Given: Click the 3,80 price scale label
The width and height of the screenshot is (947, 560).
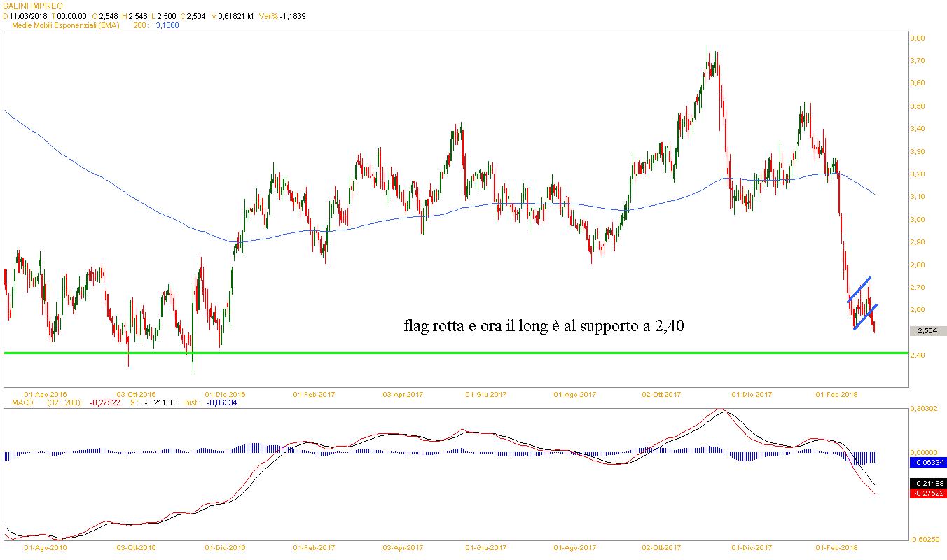Looking at the screenshot, I should [x=917, y=38].
